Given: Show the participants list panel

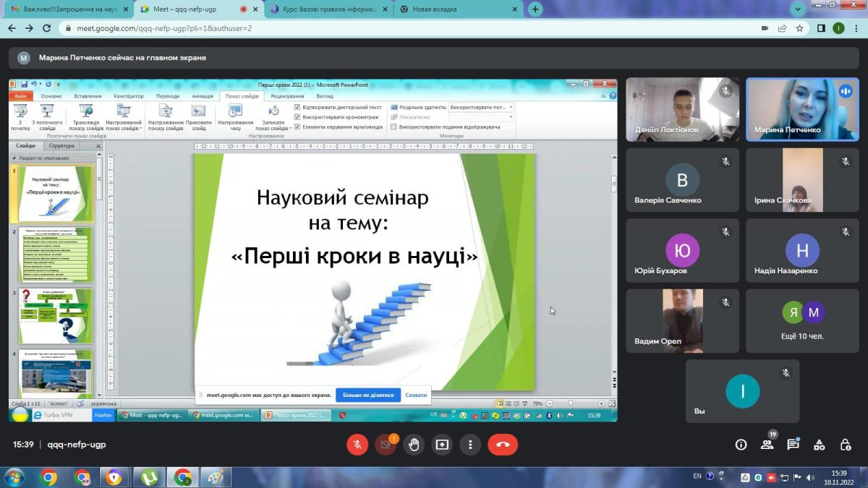Looking at the screenshot, I should (x=767, y=445).
